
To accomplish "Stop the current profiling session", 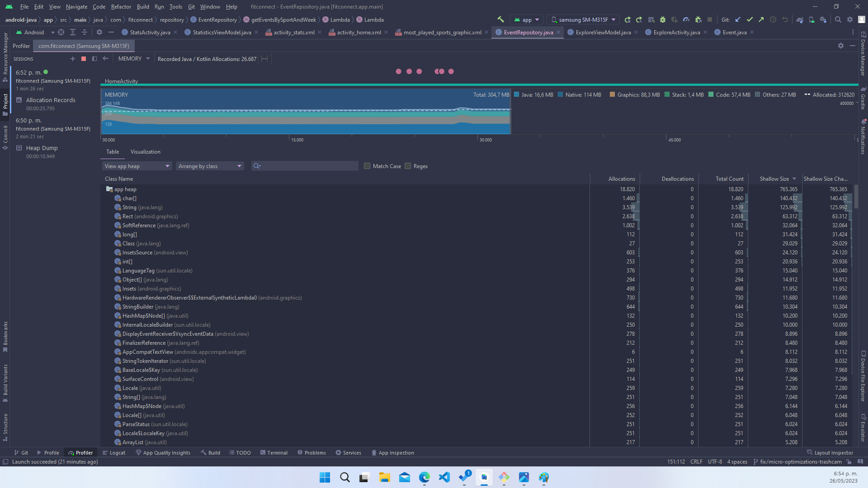I will pos(84,59).
